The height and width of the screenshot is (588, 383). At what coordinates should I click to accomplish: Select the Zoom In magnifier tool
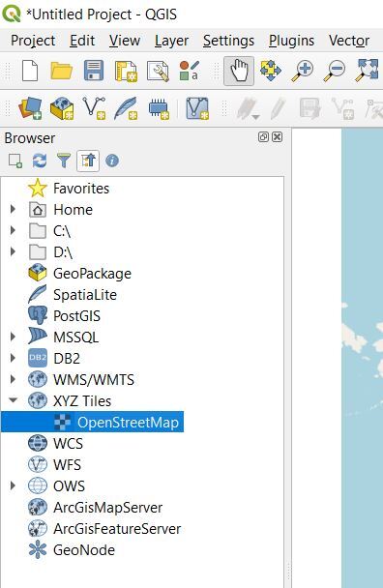point(303,72)
